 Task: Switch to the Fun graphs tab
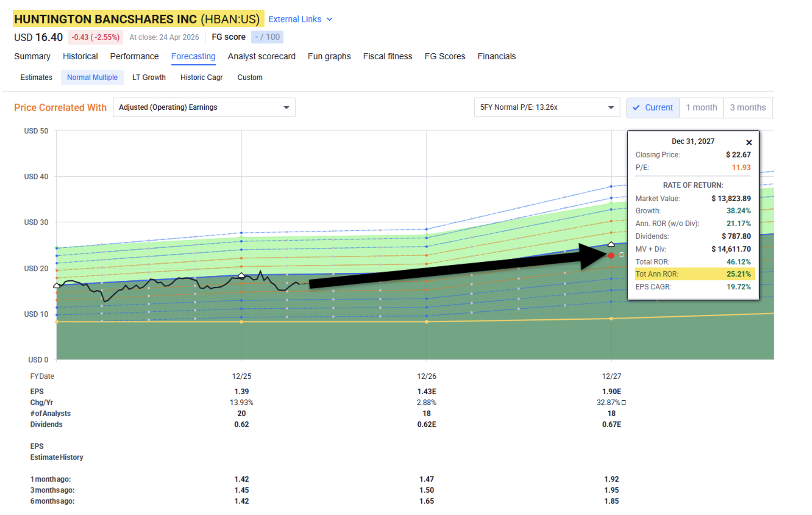[329, 56]
